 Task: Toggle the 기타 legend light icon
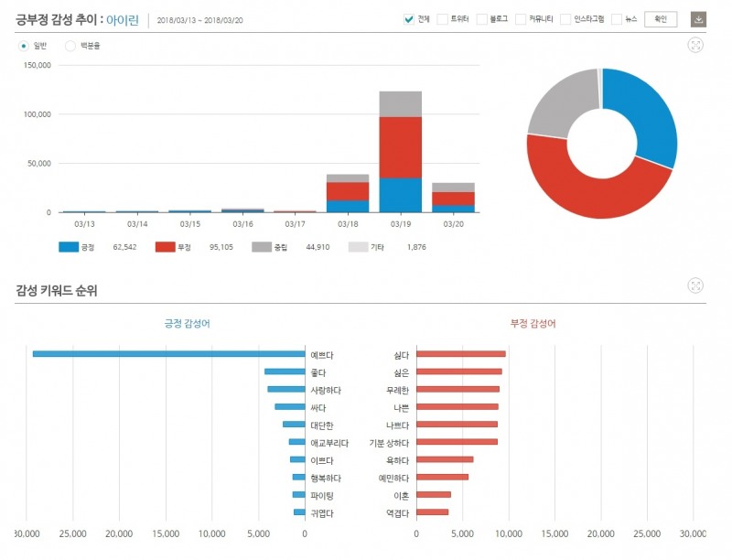pos(359,247)
